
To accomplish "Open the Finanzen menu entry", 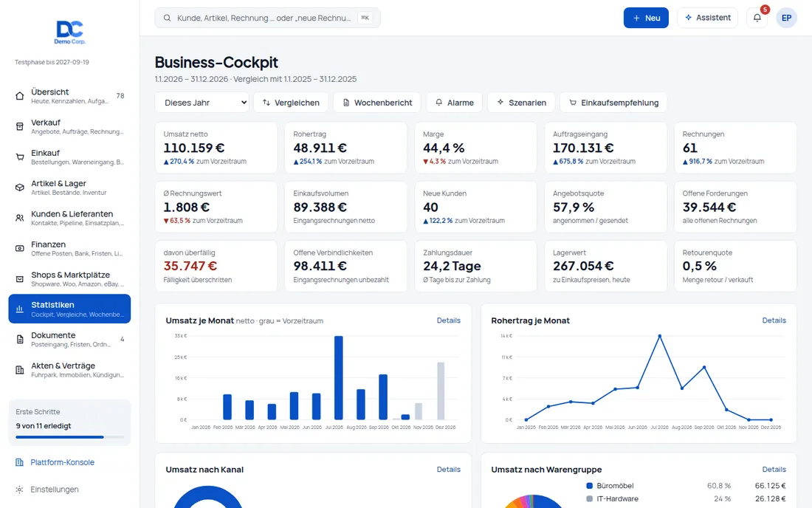I will (69, 249).
